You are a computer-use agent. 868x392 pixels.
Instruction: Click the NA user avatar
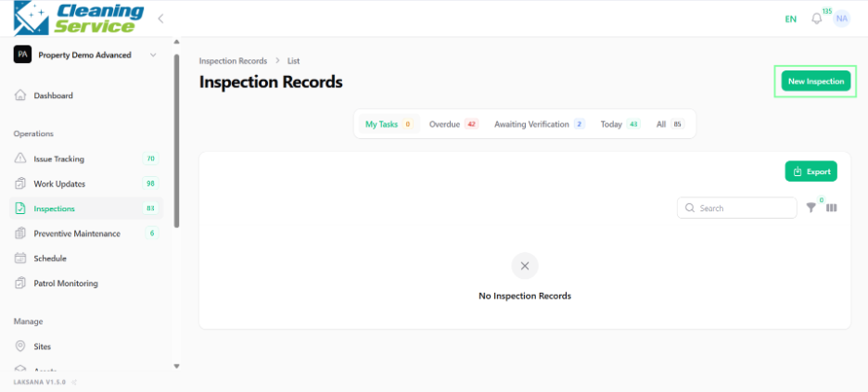[x=841, y=19]
